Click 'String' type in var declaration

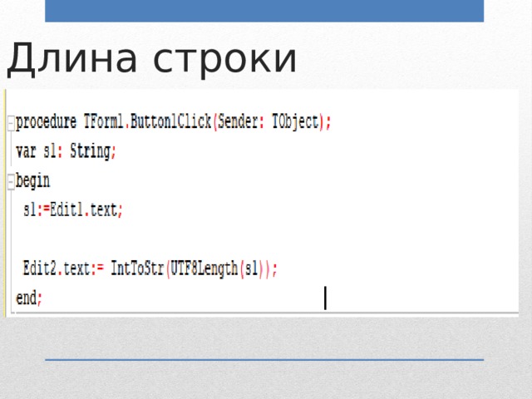[91, 151]
